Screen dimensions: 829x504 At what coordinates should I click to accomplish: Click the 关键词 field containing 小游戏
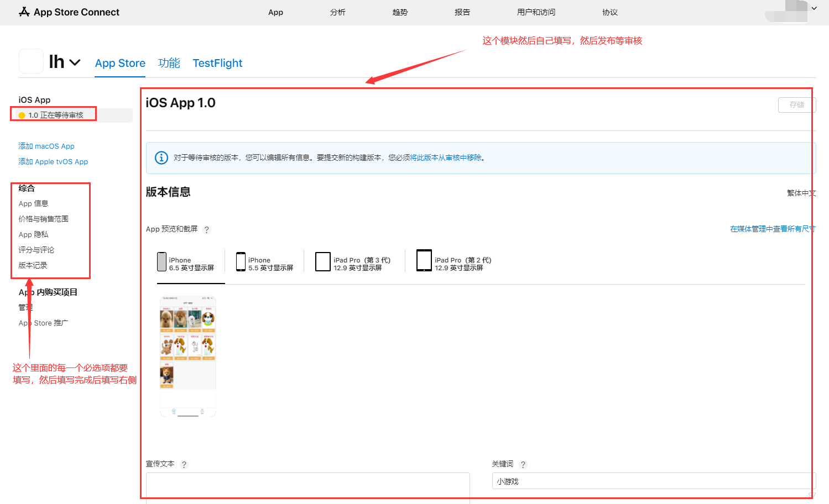click(654, 481)
